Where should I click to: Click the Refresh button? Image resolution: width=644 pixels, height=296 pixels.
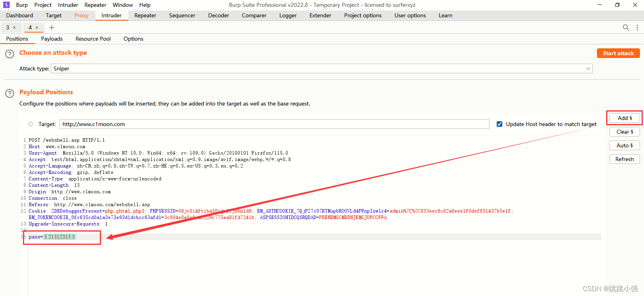point(625,159)
